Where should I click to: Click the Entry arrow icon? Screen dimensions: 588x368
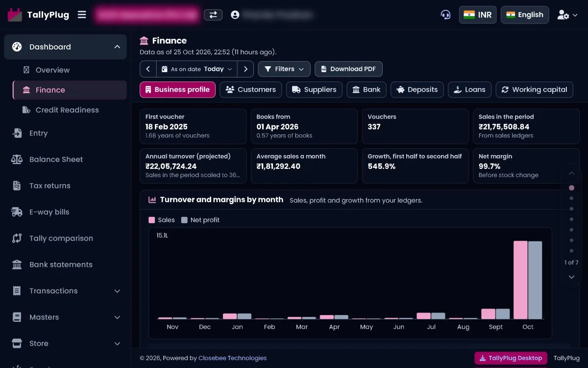tap(17, 133)
